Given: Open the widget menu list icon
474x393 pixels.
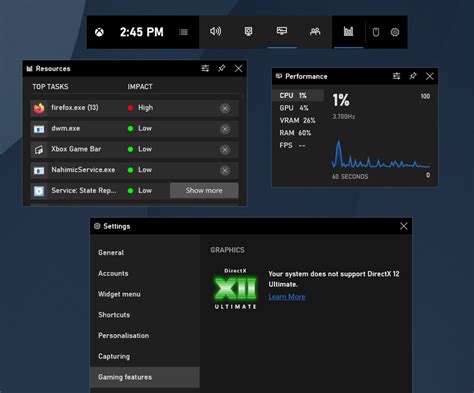Looking at the screenshot, I should coord(183,32).
